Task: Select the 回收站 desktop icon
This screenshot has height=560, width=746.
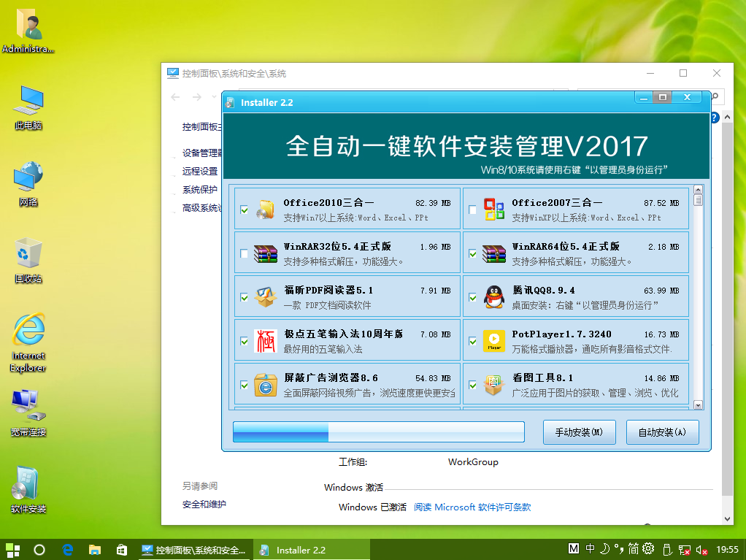Action: (x=28, y=261)
